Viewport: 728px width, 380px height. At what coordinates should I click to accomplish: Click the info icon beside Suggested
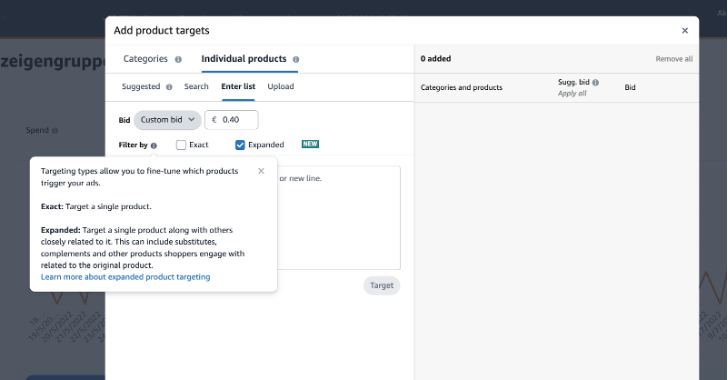tap(169, 87)
